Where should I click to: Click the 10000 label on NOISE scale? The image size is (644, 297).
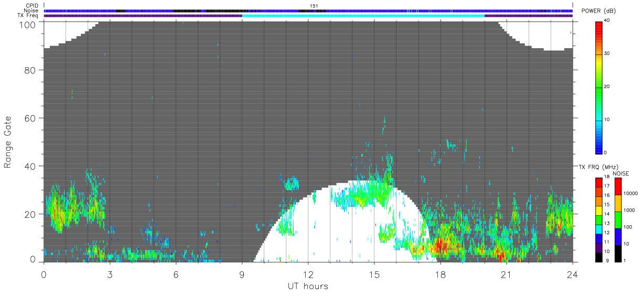pos(631,193)
